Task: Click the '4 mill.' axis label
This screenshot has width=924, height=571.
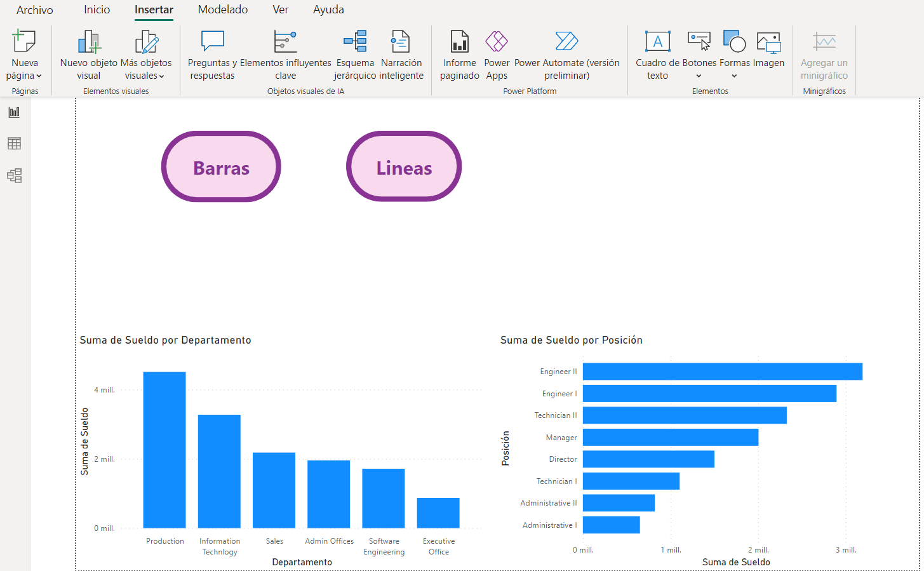Action: click(104, 390)
